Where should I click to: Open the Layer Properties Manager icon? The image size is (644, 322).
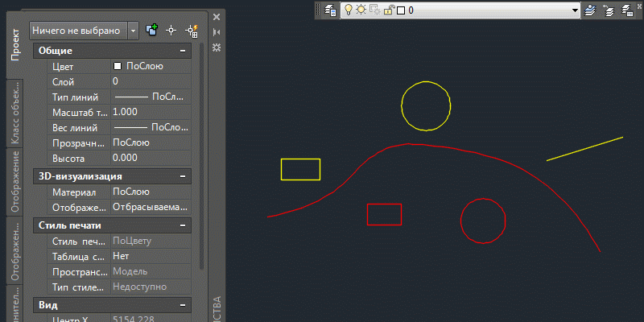coord(330,10)
